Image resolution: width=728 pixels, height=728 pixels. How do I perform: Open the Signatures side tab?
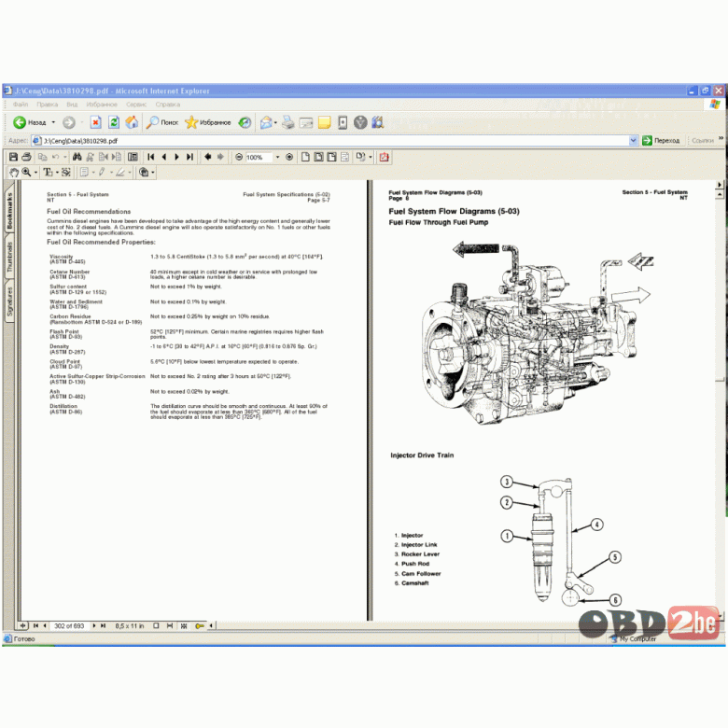[9, 301]
